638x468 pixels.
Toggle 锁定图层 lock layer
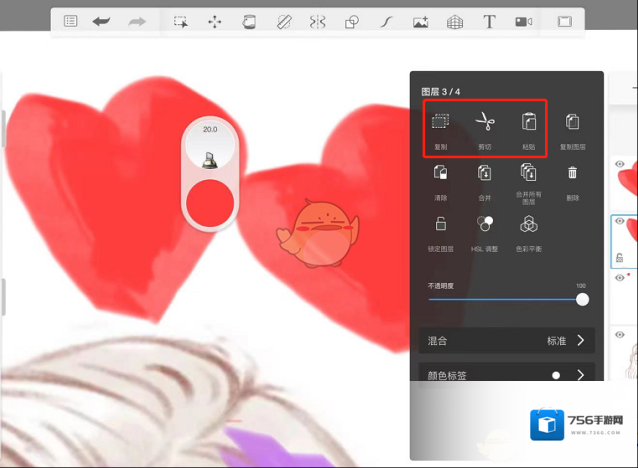pyautogui.click(x=440, y=226)
